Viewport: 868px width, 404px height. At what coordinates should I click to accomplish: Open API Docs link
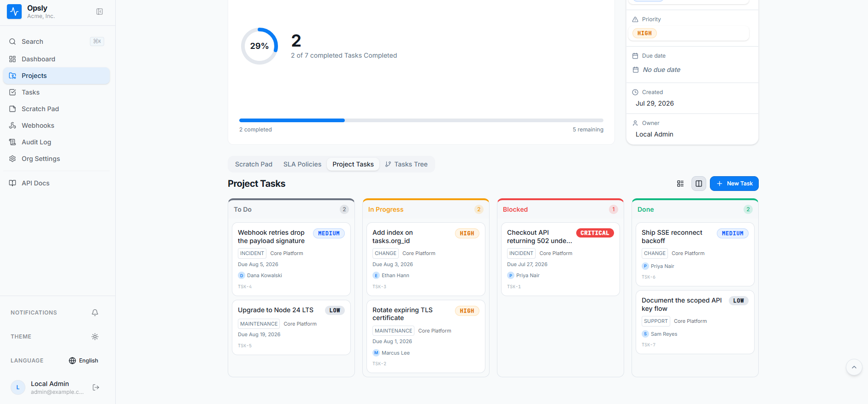point(56,183)
